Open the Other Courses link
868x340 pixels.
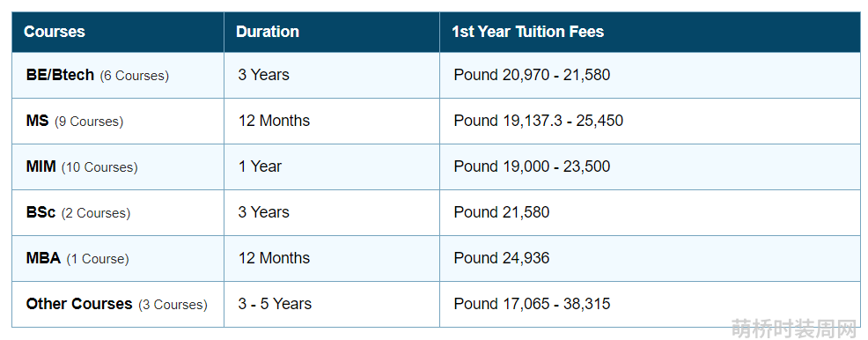coord(79,304)
